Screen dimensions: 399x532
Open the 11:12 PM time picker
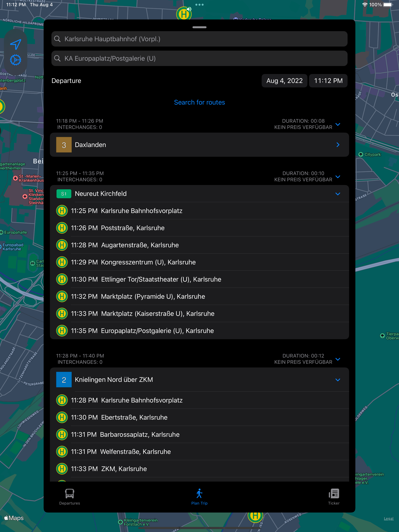[x=328, y=81]
